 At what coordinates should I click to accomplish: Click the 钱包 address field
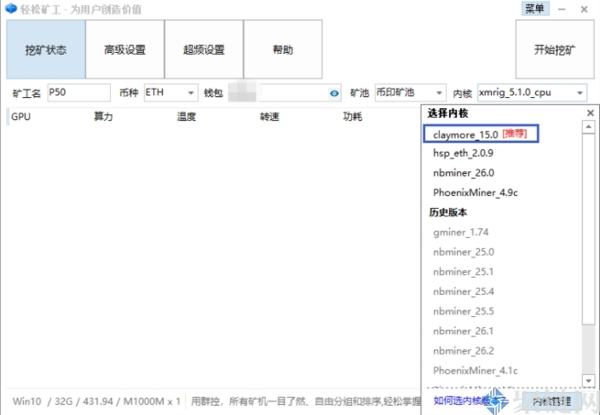(x=284, y=93)
